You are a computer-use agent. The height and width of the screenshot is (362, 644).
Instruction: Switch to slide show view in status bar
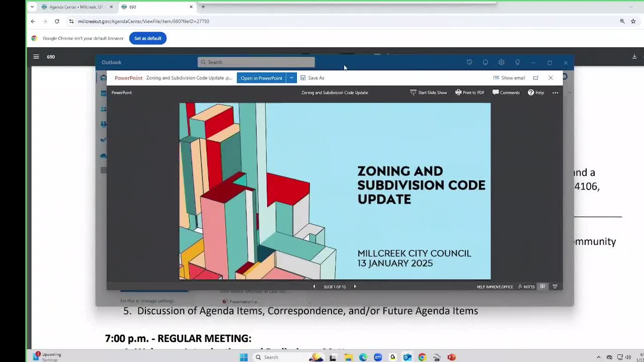tap(555, 287)
